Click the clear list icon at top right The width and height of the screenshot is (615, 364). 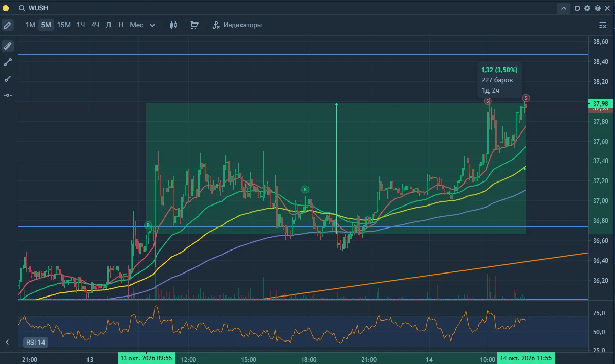(602, 25)
